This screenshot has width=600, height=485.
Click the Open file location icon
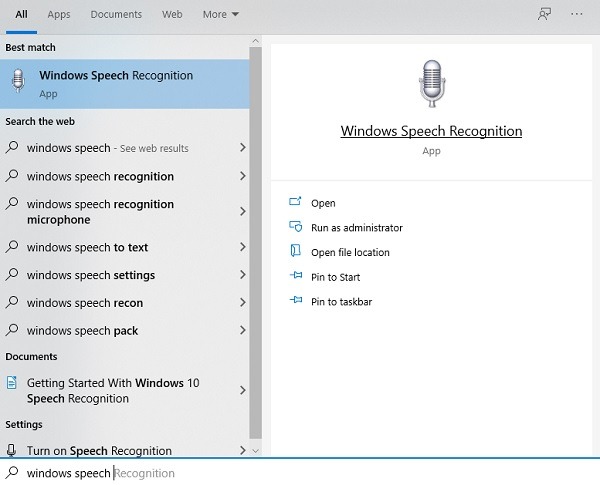click(295, 251)
